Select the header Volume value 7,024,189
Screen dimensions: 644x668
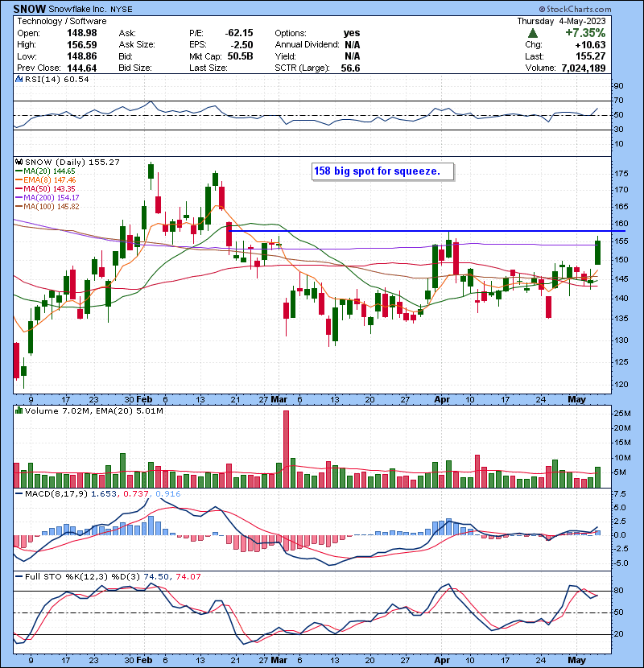584,68
